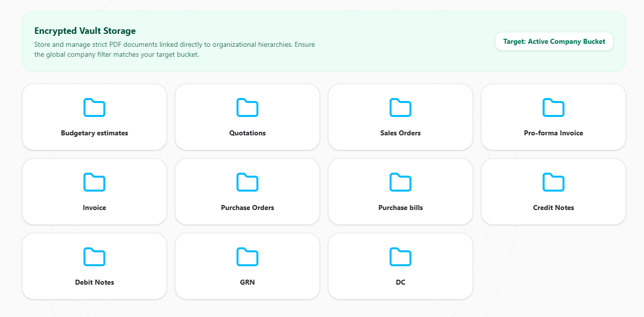Image resolution: width=644 pixels, height=317 pixels.
Task: Open the Debit Notes folder icon
Action: tap(94, 257)
